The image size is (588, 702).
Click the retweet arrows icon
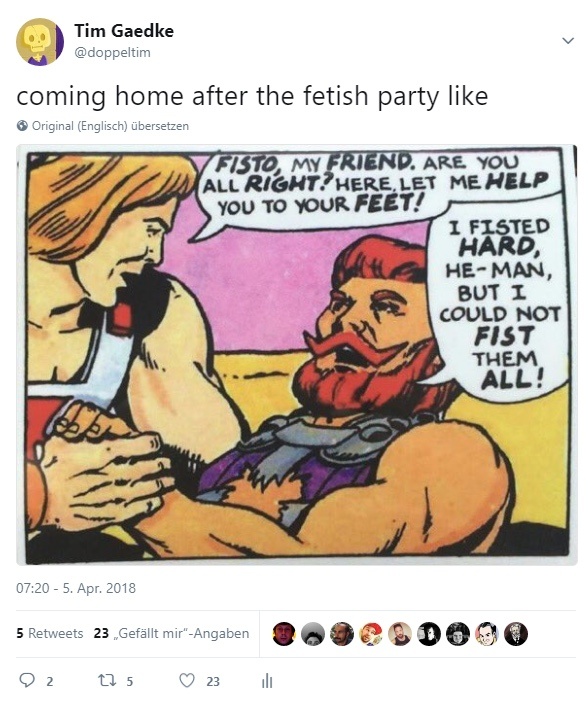(x=107, y=681)
